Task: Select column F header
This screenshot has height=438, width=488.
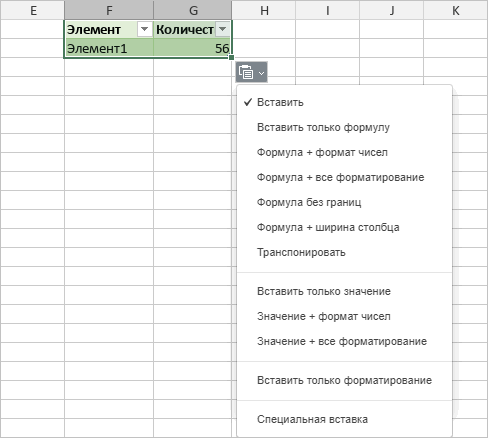Action: [109, 10]
